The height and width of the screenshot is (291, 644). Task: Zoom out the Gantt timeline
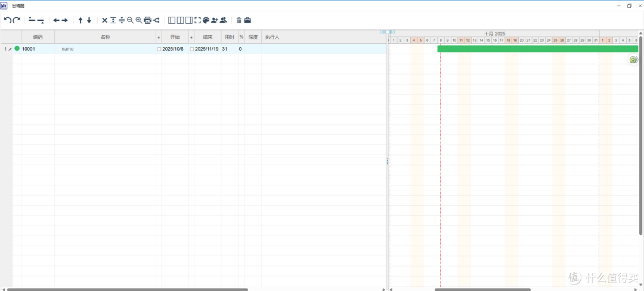(130, 20)
